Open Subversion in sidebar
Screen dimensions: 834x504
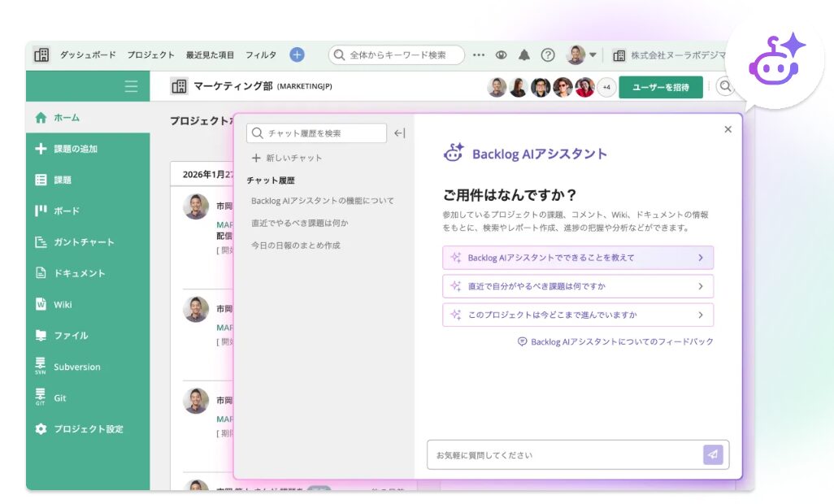pos(88,367)
